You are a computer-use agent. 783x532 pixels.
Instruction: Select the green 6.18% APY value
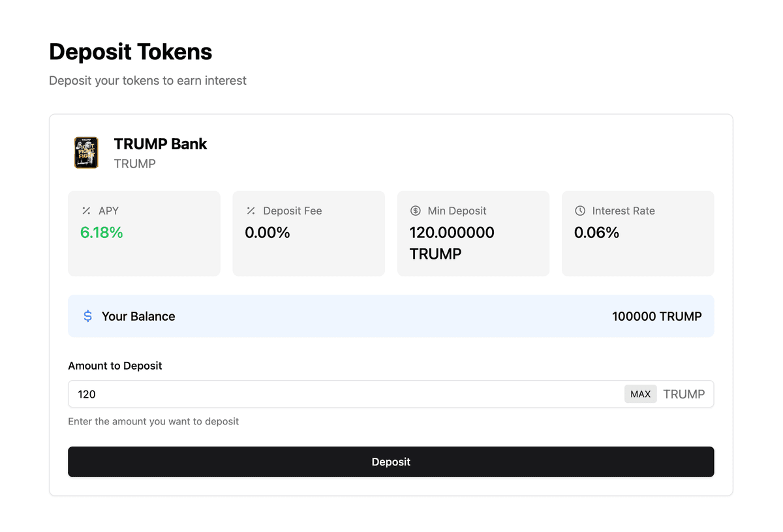[x=102, y=233]
